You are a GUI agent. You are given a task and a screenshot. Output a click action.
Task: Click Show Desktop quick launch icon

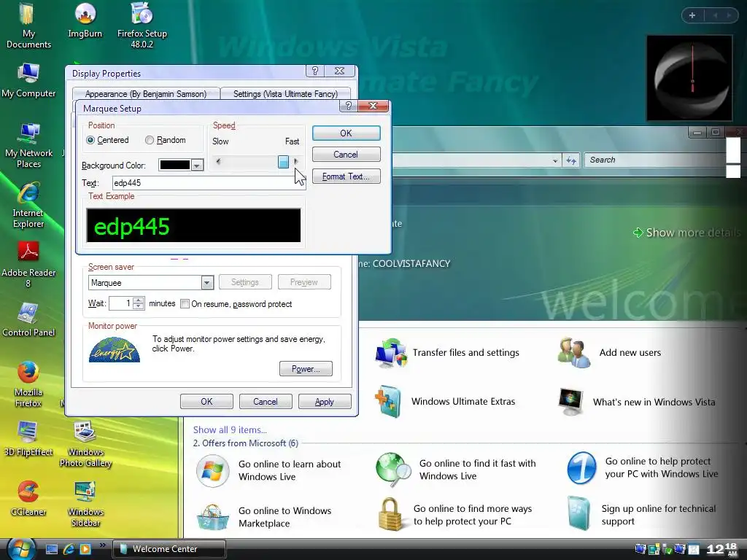52,549
